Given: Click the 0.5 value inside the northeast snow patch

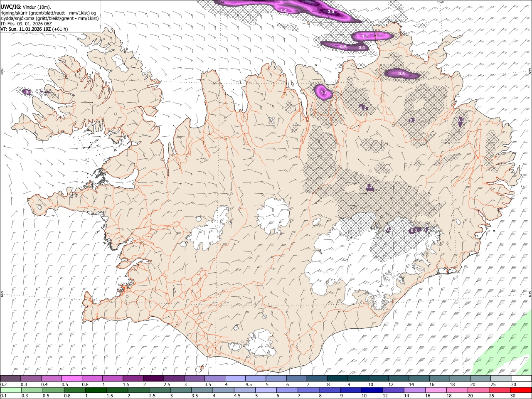Looking at the screenshot, I should 401,74.
